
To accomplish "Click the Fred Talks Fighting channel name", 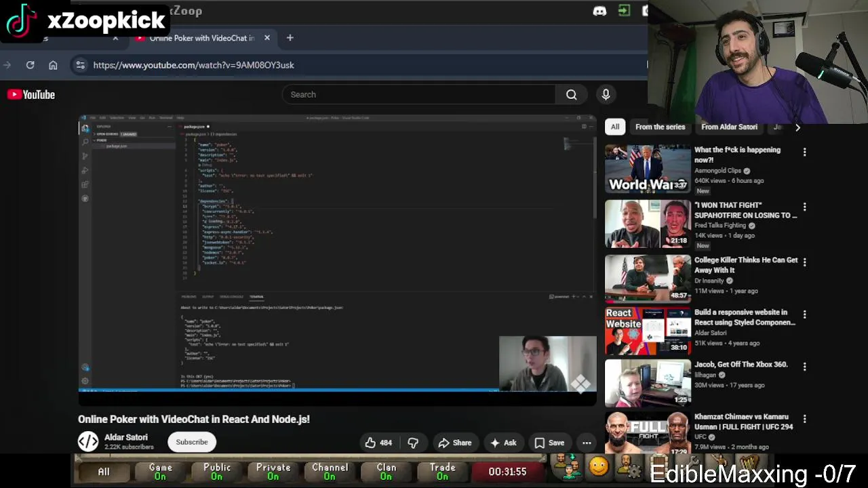I will (x=720, y=225).
